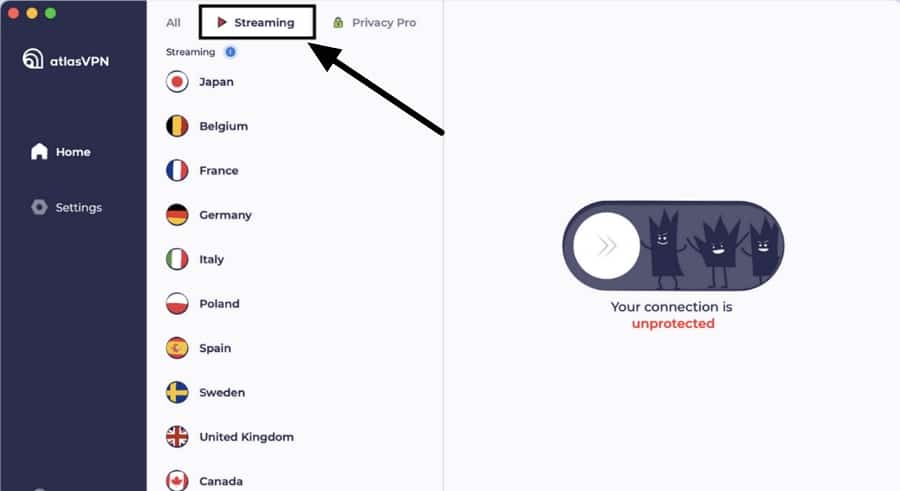Open Settings from the sidebar

tap(67, 207)
